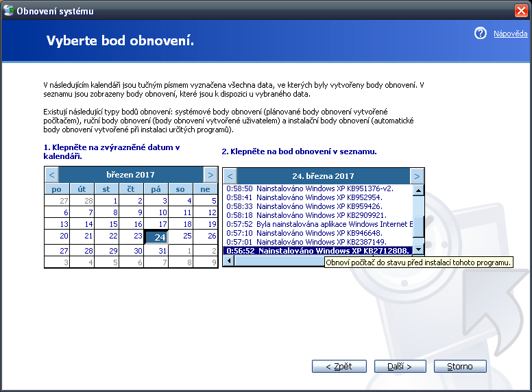Pick day 24 in the calendar
The image size is (532, 392).
click(x=156, y=237)
